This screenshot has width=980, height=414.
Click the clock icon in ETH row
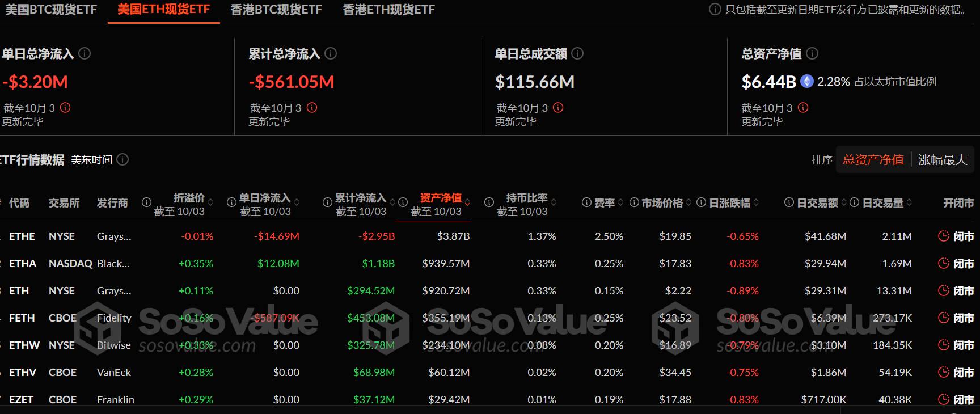944,290
